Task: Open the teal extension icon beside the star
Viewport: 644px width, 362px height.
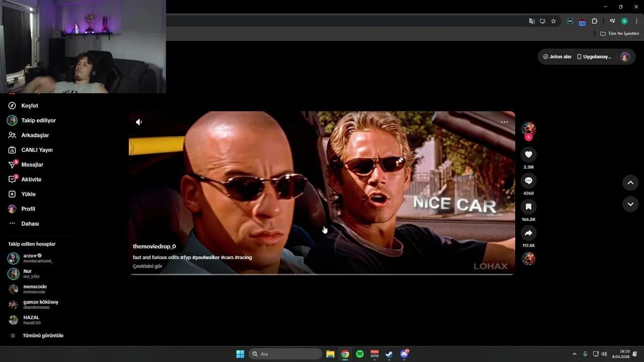Action: (570, 21)
